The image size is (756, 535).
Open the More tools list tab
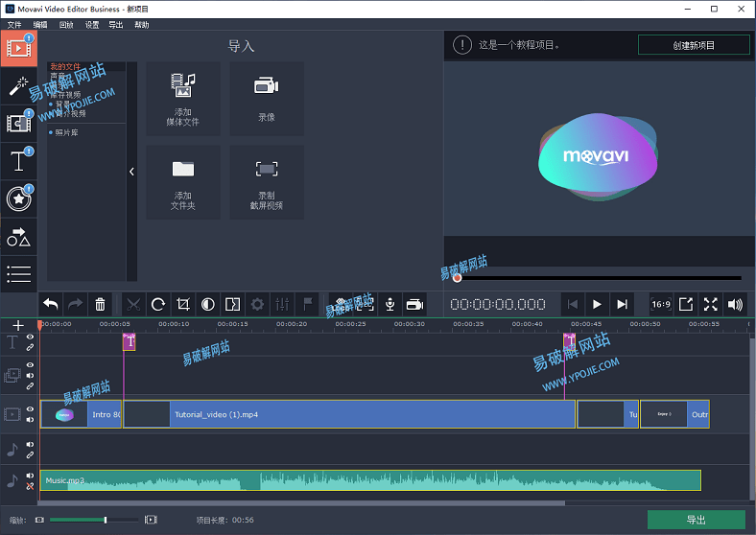(19, 274)
